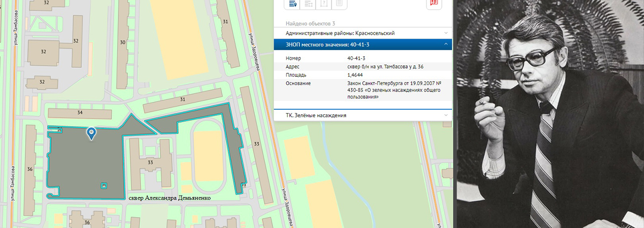Viewport: 644px width, 228px height.
Task: Click building 34 on the map
Action: [80, 113]
